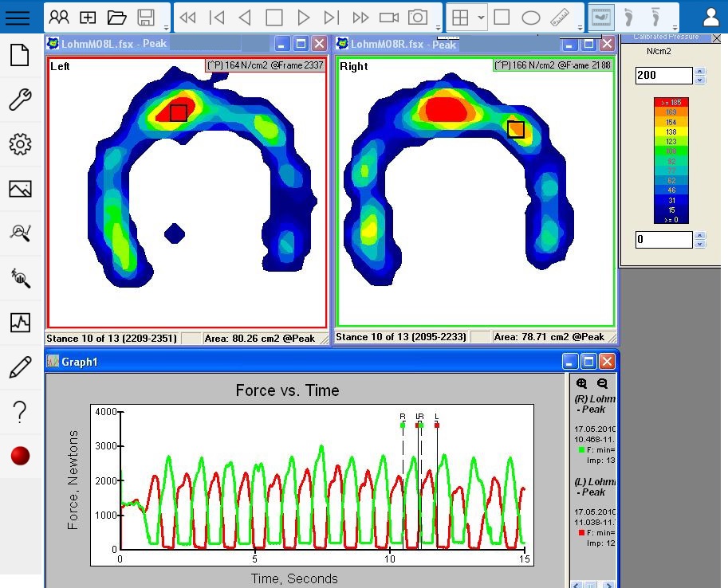Select the ellipse region tool
This screenshot has height=588, width=728.
[x=530, y=18]
